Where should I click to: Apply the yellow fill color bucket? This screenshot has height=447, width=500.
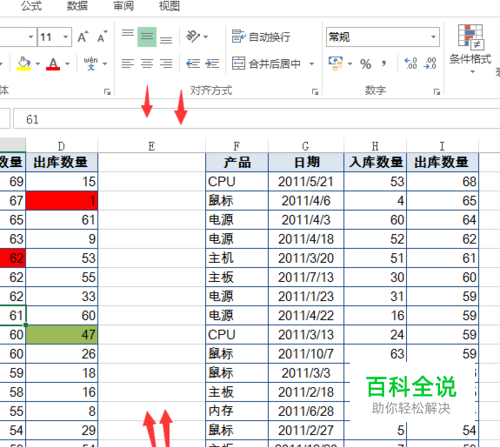coord(24,63)
